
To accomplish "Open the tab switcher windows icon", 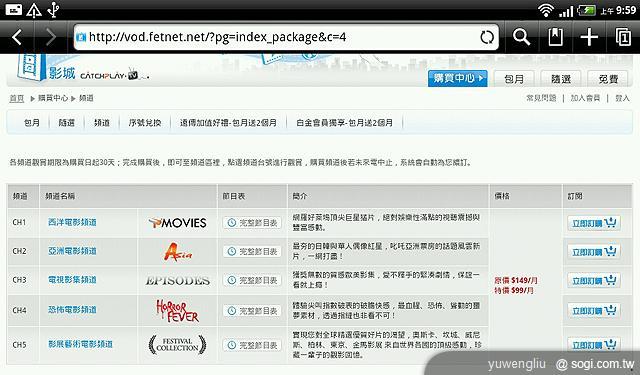I will [x=623, y=38].
